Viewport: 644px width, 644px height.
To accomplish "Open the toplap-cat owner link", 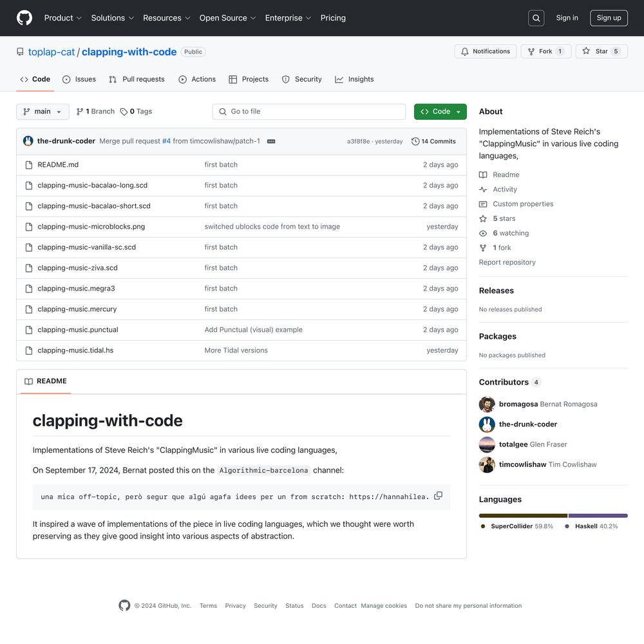I will click(52, 52).
